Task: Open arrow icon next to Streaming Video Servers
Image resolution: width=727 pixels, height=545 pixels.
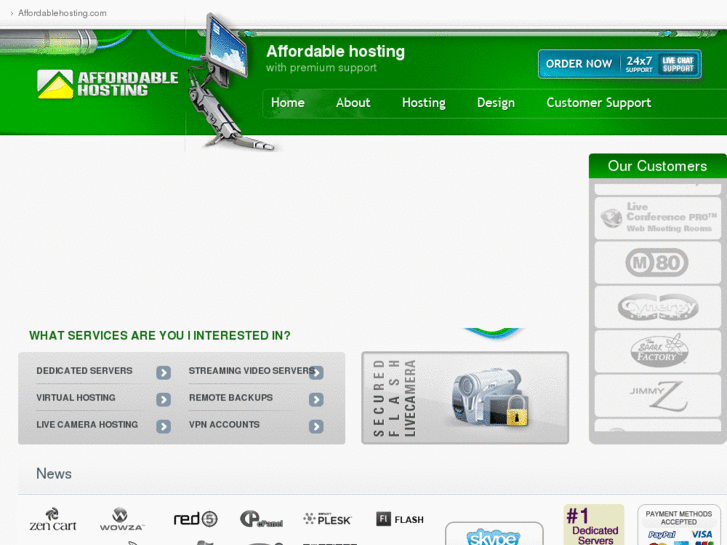Action: pyautogui.click(x=316, y=372)
